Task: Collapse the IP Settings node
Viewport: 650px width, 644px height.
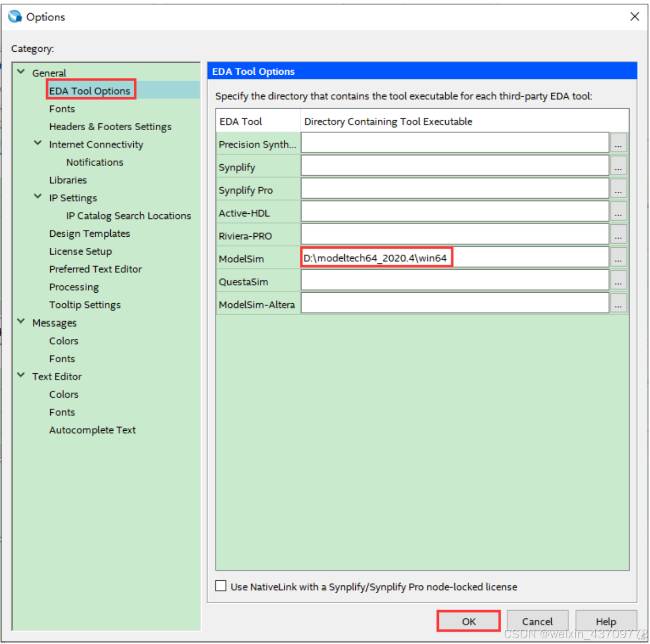Action: [38, 197]
